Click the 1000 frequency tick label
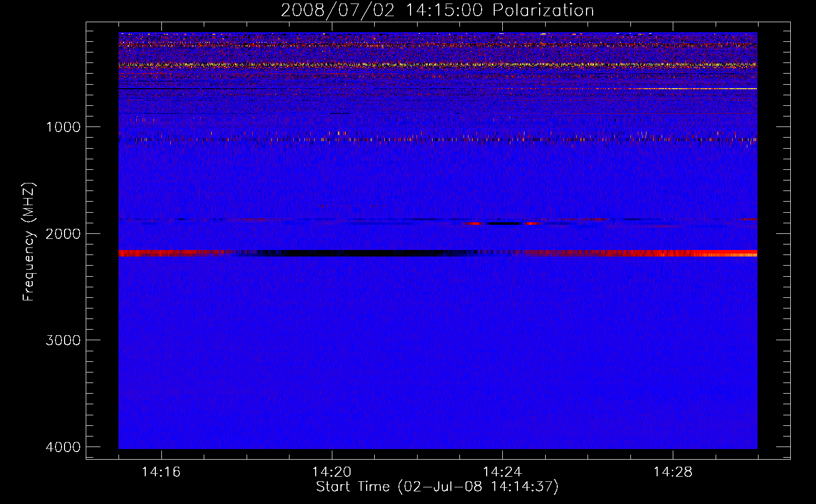Screen dimensions: 816x504 (63, 127)
